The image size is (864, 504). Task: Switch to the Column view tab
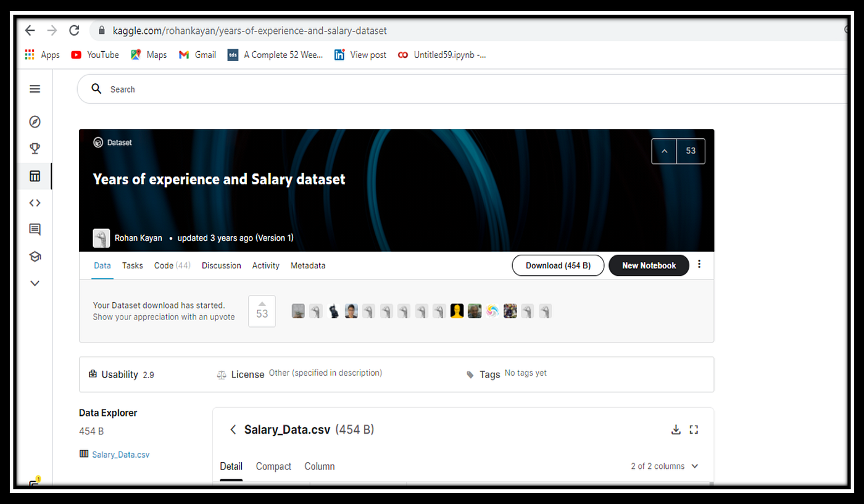pos(320,466)
